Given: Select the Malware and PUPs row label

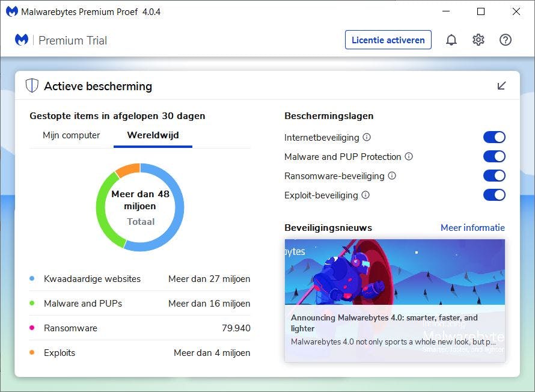Looking at the screenshot, I should 83,303.
